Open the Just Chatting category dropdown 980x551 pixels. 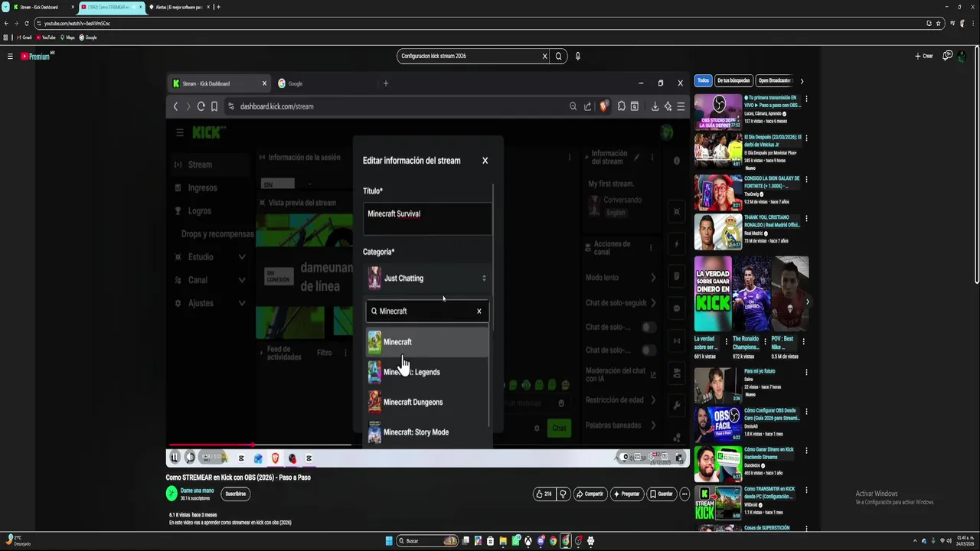(427, 278)
